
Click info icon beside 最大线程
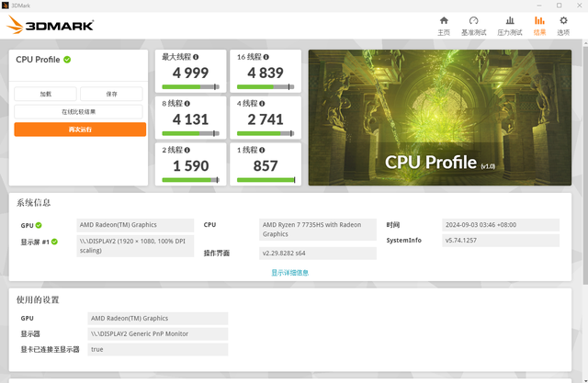[196, 57]
